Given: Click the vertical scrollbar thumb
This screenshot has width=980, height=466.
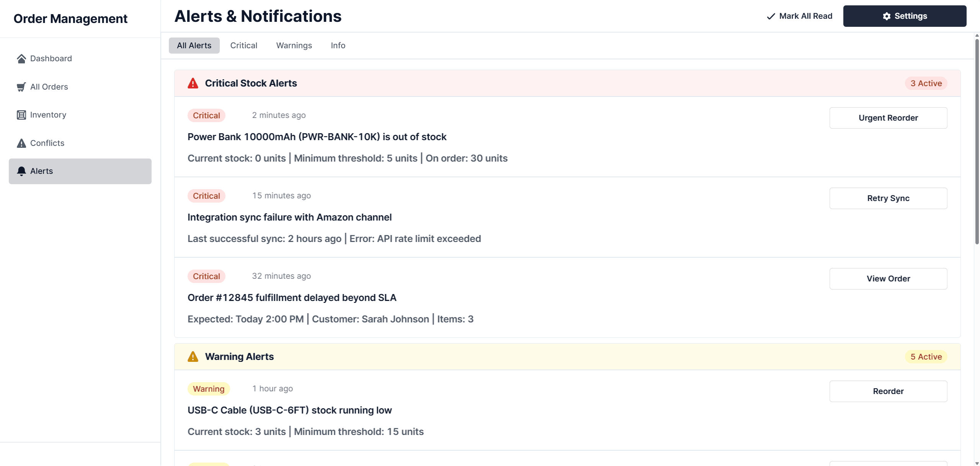Looking at the screenshot, I should pos(977,142).
